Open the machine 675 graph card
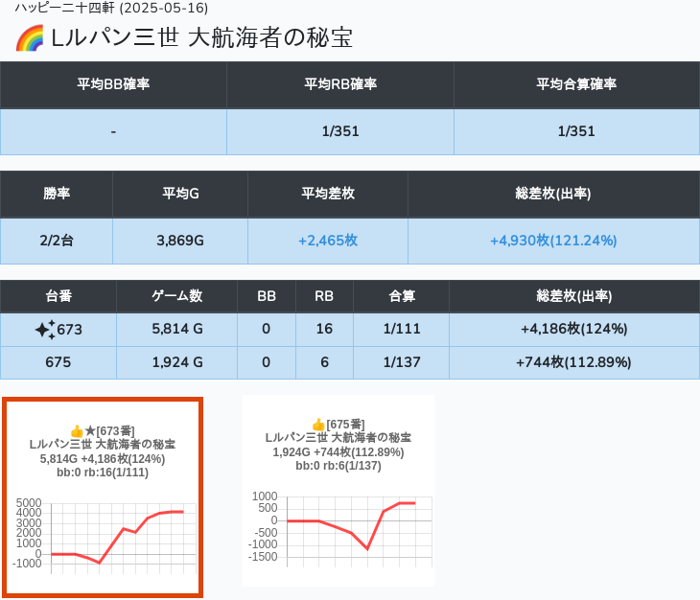Image resolution: width=700 pixels, height=600 pixels. coord(338,490)
